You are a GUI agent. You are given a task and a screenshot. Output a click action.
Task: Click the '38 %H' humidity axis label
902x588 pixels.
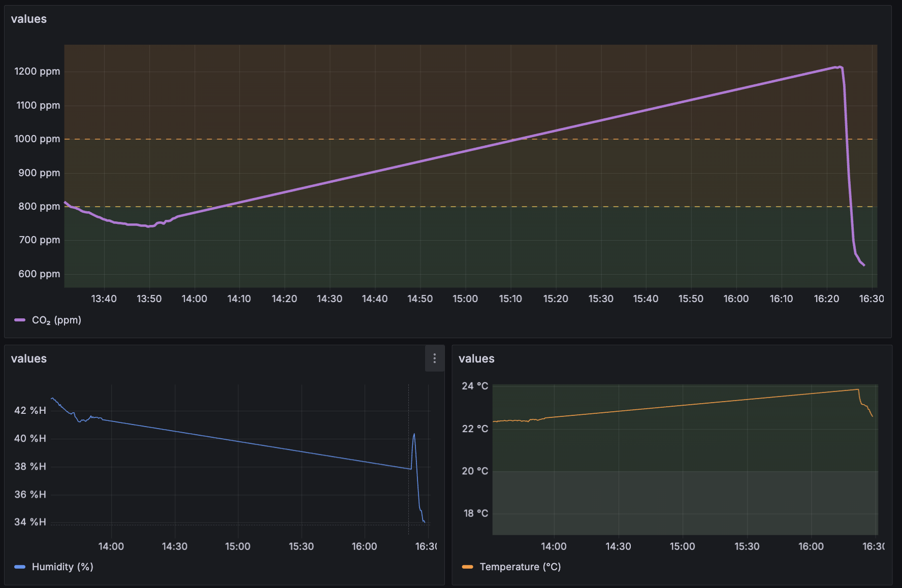click(30, 466)
